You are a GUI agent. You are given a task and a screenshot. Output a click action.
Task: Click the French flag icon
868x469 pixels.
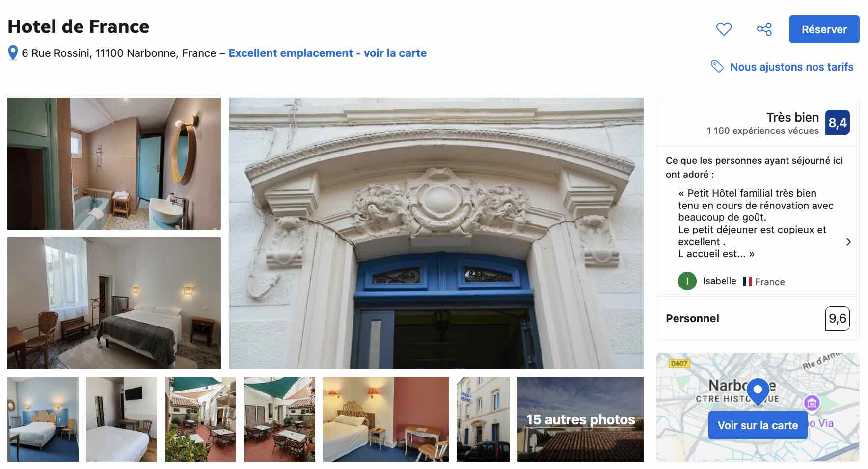pos(747,282)
